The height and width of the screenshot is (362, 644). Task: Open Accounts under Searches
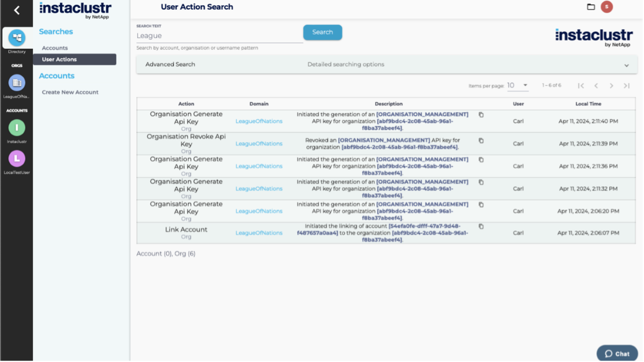pos(55,48)
